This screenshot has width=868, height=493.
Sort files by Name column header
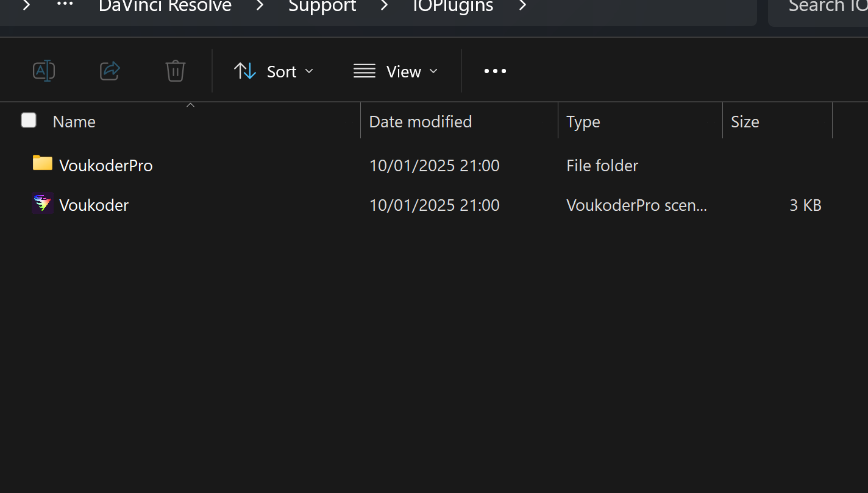pos(74,122)
